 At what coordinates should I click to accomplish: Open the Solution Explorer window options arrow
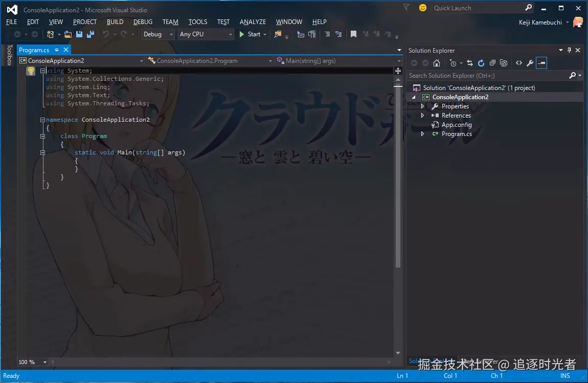560,50
